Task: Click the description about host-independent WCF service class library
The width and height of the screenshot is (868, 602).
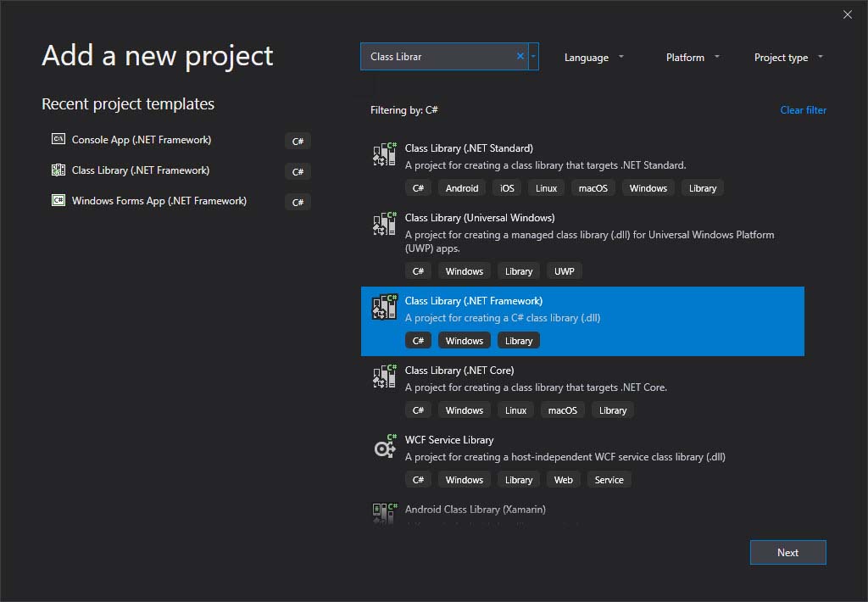Action: tap(565, 457)
